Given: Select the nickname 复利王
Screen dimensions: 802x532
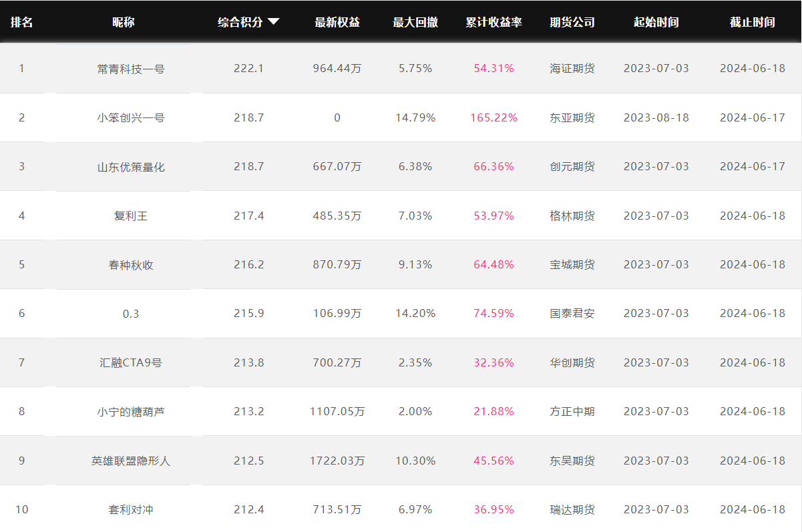Looking at the screenshot, I should pyautogui.click(x=131, y=216).
